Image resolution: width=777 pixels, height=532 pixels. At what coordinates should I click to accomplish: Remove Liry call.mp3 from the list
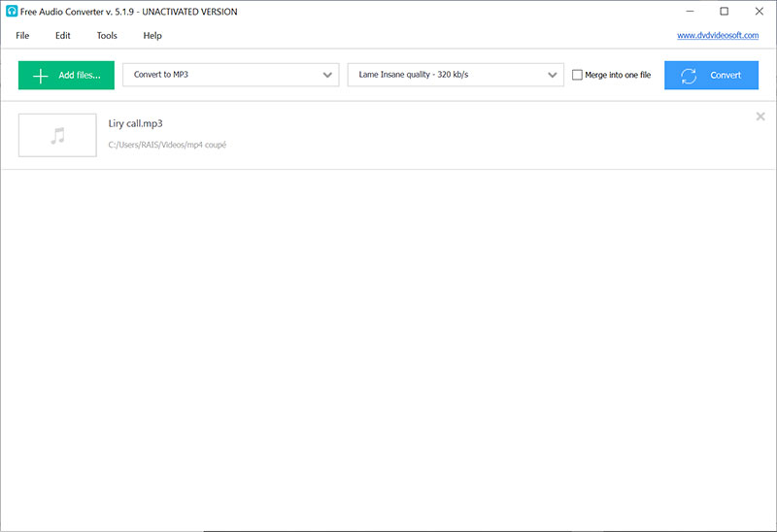pyautogui.click(x=760, y=116)
